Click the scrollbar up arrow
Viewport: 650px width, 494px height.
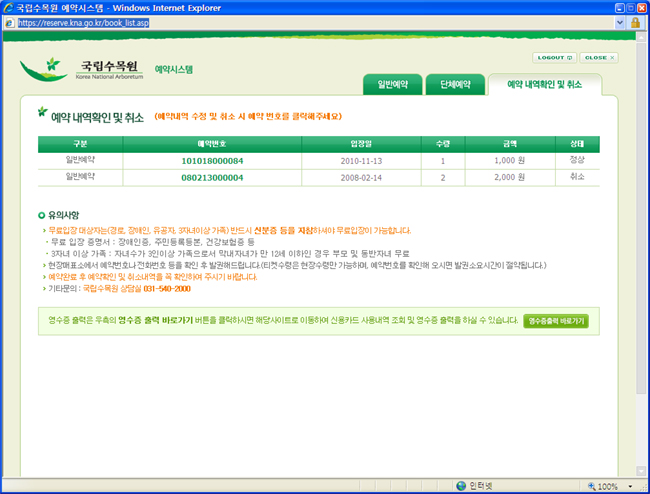641,37
